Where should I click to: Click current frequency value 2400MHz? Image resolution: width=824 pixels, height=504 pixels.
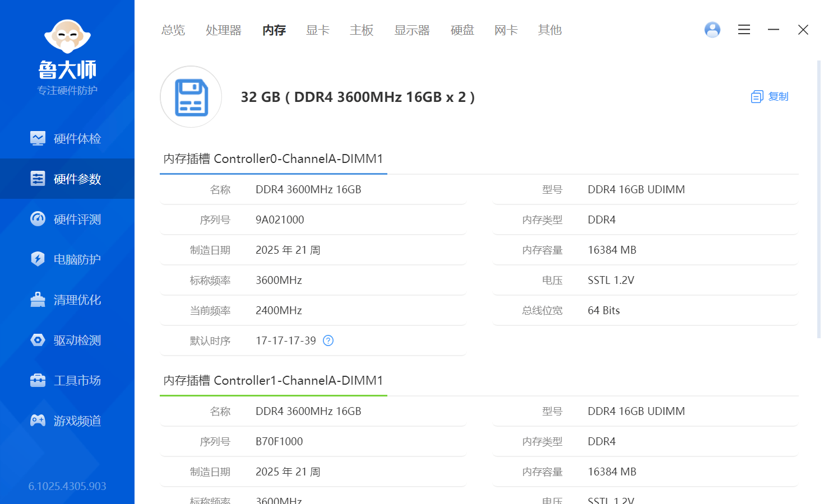[x=279, y=310]
